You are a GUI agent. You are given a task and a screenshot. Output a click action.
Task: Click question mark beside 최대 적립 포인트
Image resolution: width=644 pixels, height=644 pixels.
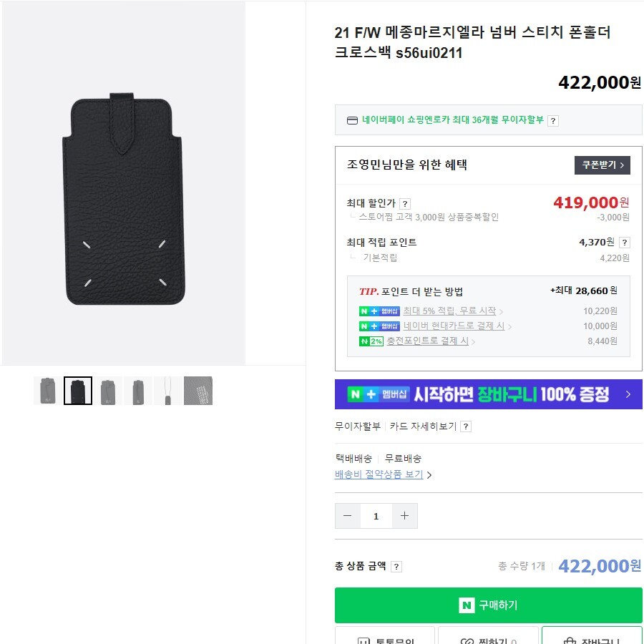[x=624, y=243]
